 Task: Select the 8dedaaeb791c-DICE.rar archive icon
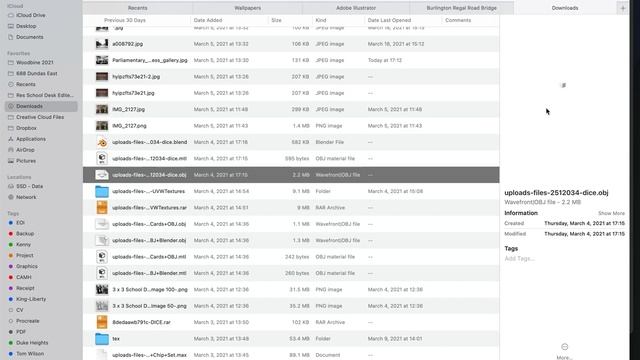click(102, 322)
